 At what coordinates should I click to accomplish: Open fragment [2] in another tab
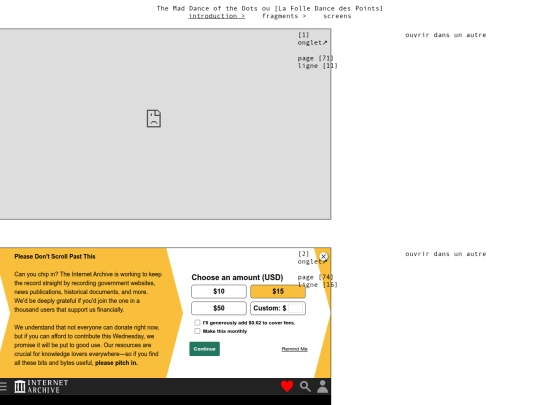(x=446, y=254)
